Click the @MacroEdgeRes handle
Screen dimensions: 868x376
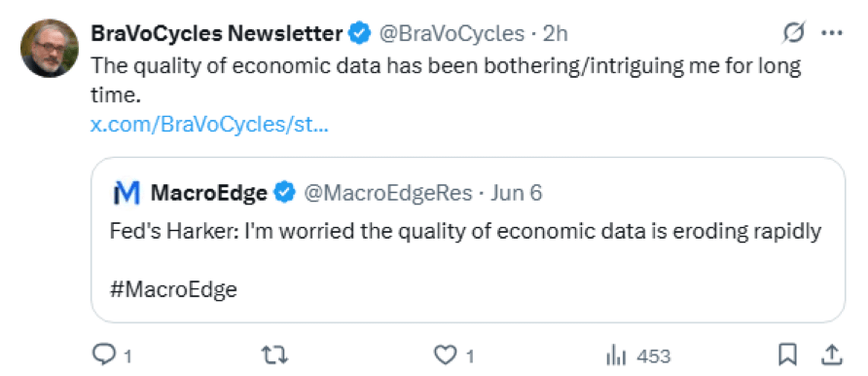pyautogui.click(x=387, y=193)
